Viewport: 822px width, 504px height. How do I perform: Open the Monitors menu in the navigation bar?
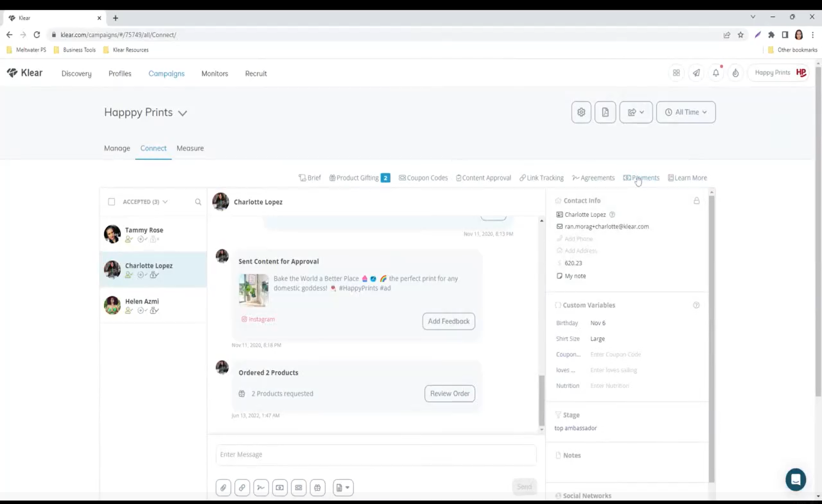pos(214,74)
